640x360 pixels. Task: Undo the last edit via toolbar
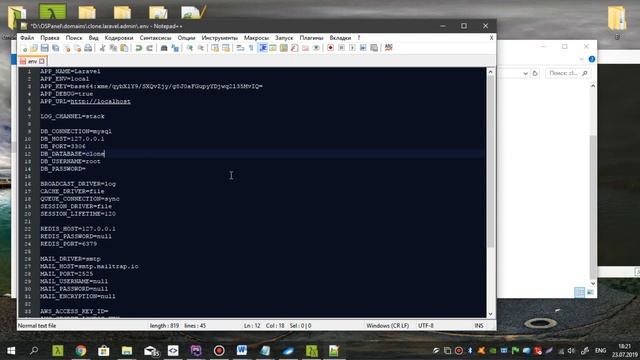click(x=139, y=48)
